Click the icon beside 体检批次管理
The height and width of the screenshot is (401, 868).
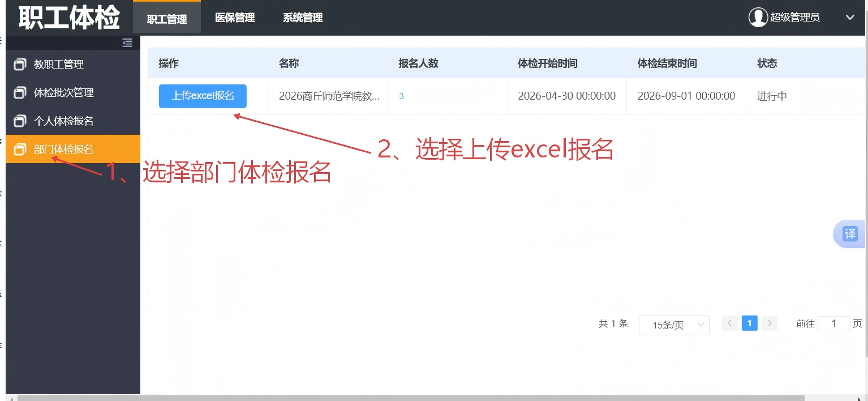point(20,92)
